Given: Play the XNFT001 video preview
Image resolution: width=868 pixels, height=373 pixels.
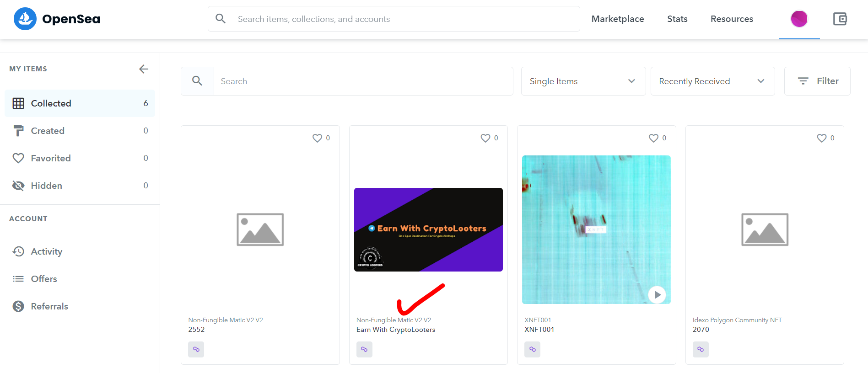Looking at the screenshot, I should pyautogui.click(x=657, y=295).
